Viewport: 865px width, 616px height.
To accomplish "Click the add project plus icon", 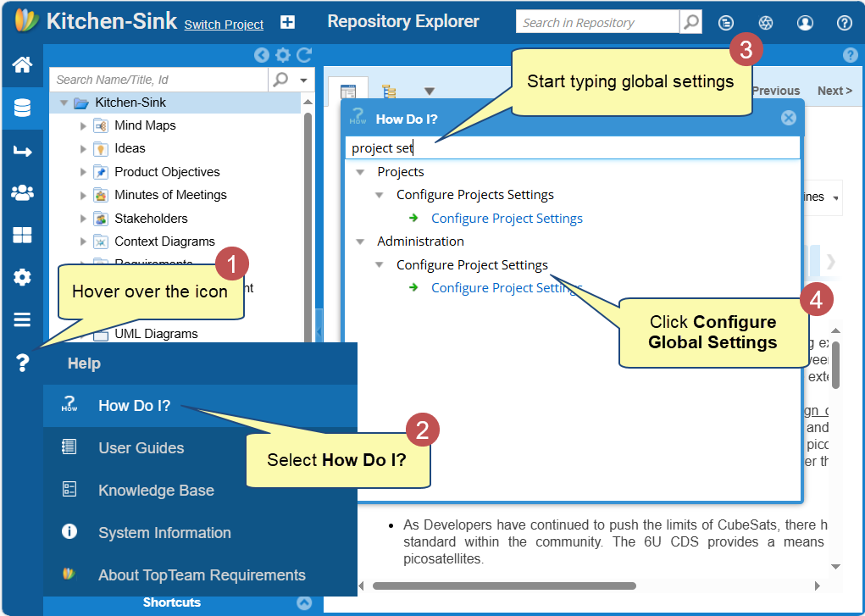I will pos(287,22).
